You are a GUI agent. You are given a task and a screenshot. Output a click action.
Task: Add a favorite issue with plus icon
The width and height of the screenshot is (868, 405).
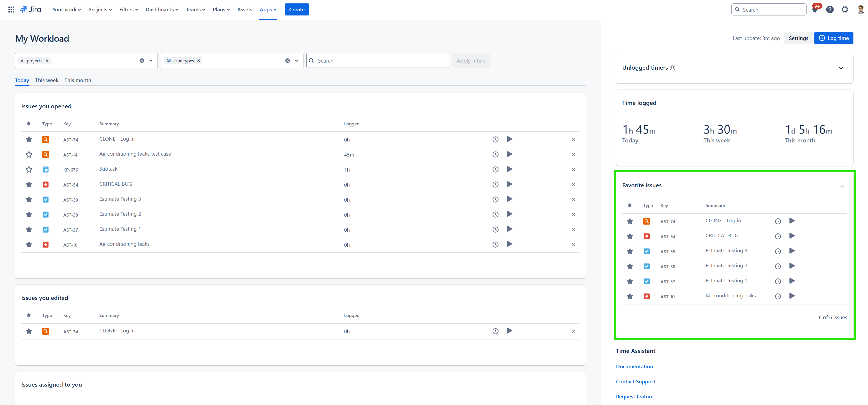pos(842,186)
